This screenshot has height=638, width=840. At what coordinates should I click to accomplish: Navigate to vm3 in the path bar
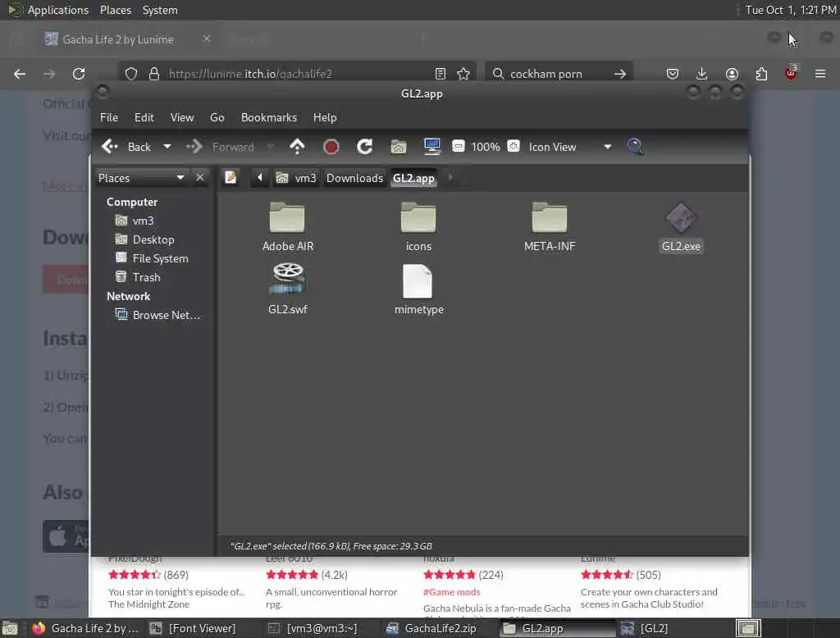click(x=296, y=178)
